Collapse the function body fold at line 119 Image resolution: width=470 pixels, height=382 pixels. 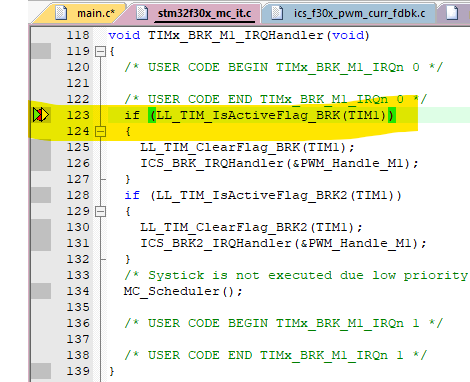(100, 52)
